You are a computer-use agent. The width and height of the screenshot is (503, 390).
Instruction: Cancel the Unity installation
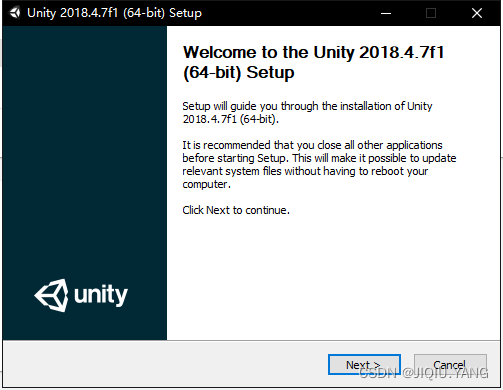[450, 364]
